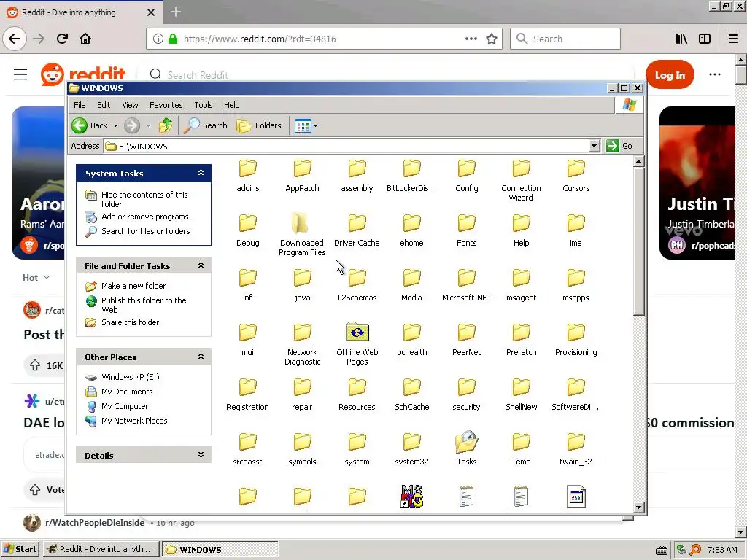This screenshot has width=747, height=560.
Task: Select the Tasks scheduled folder icon
Action: point(466,442)
